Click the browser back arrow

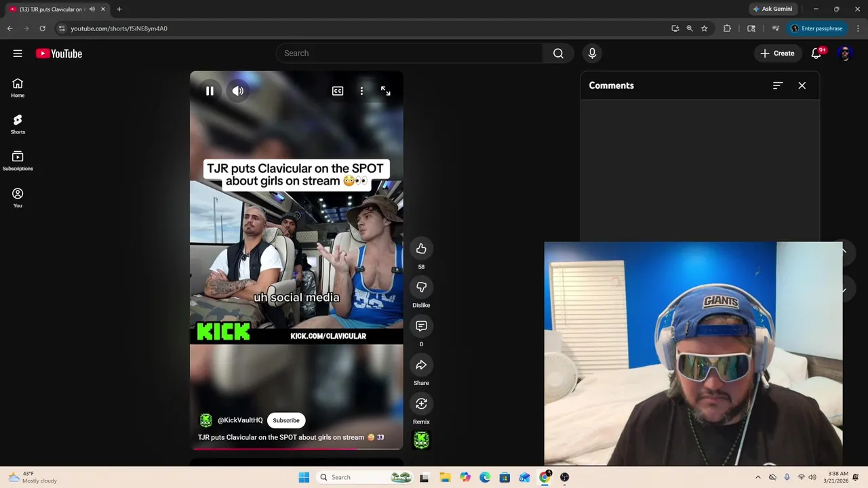click(9, 28)
